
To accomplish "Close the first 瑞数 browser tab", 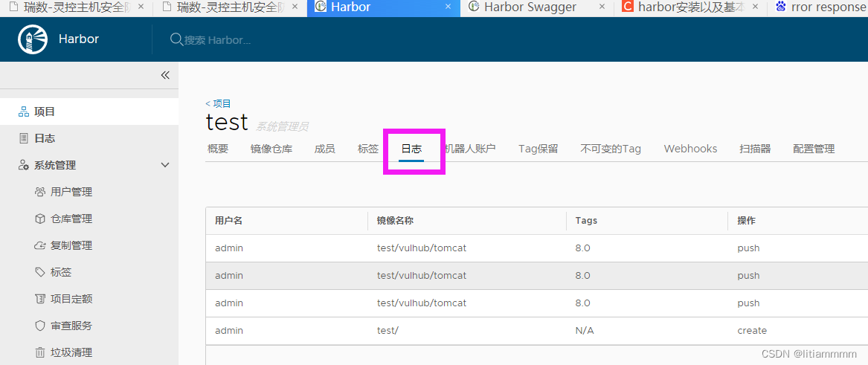I will click(x=141, y=7).
